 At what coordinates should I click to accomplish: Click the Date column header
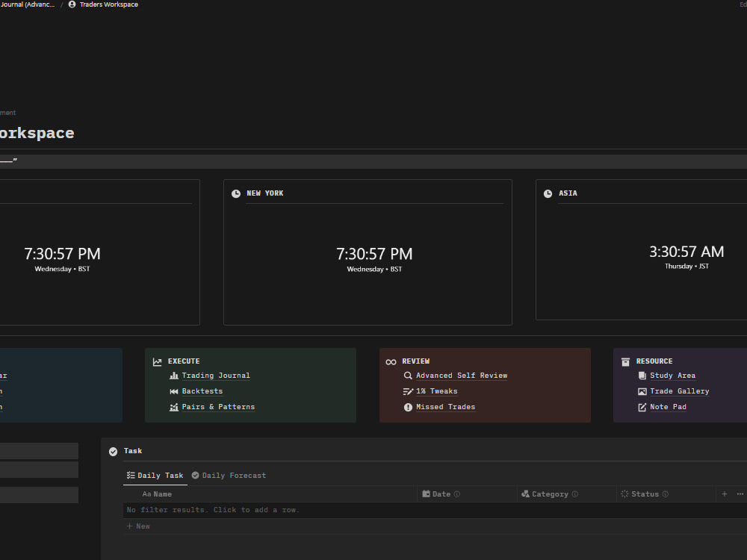467,494
